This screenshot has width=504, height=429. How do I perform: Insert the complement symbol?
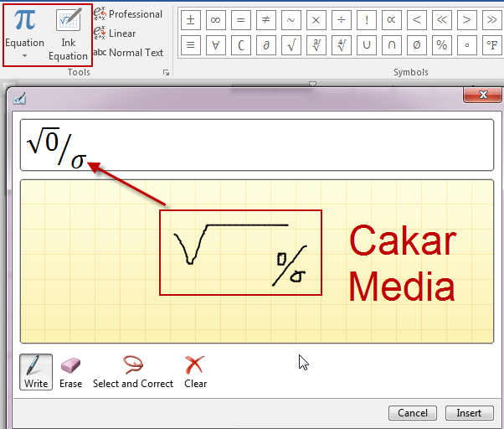tap(241, 45)
